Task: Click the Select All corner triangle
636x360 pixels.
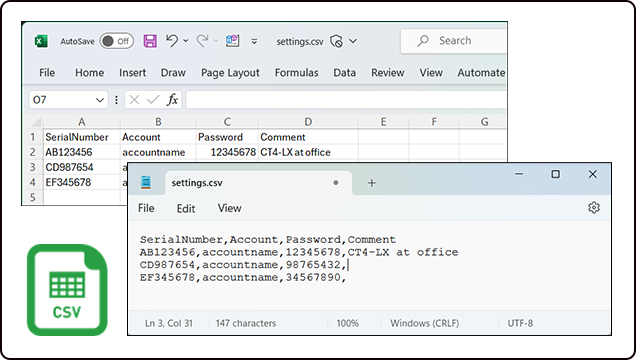Action: click(x=36, y=122)
